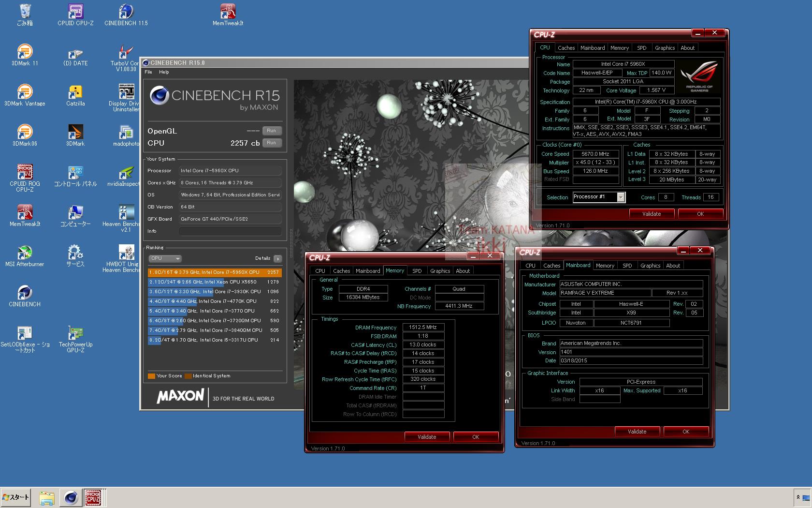
Task: Open TurboV Core desktop shortcut
Action: point(125,58)
